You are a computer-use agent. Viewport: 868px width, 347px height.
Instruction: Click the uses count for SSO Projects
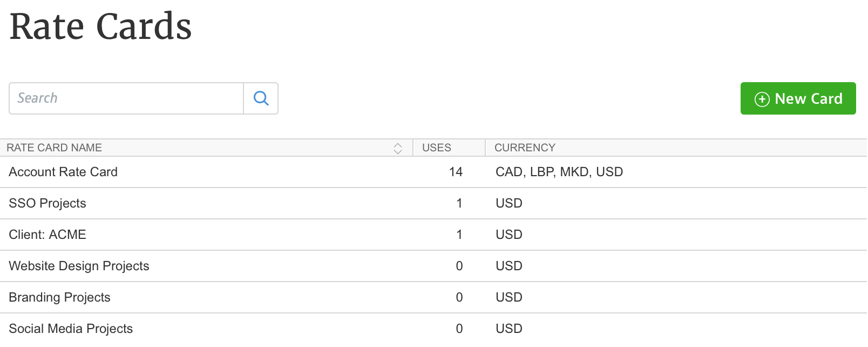[x=459, y=203]
